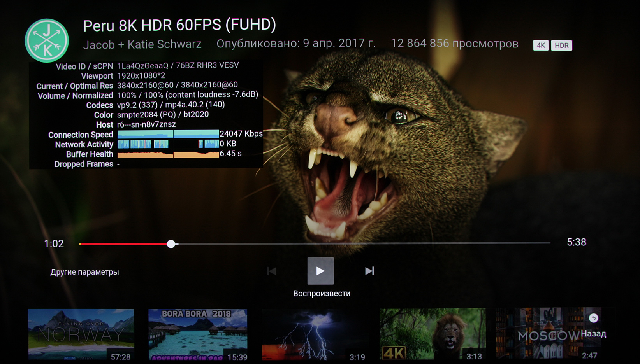
Task: Click the 6.45 s buffer health value
Action: point(230,154)
